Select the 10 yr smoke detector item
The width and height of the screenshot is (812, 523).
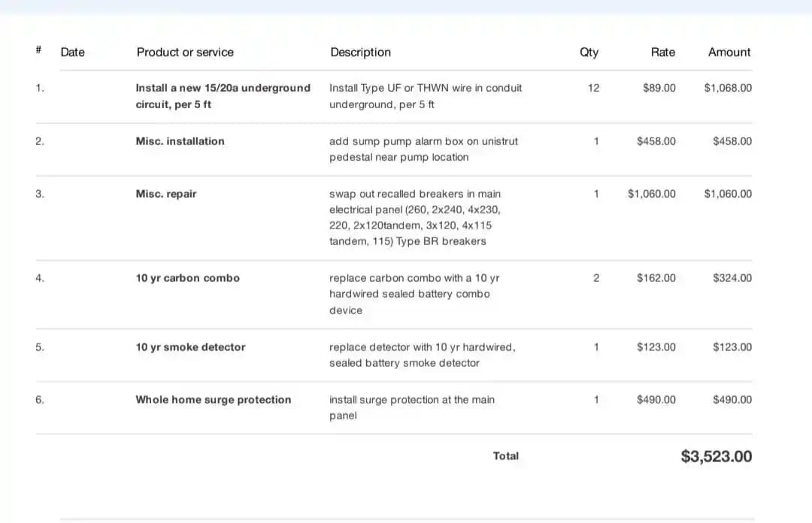click(x=190, y=347)
